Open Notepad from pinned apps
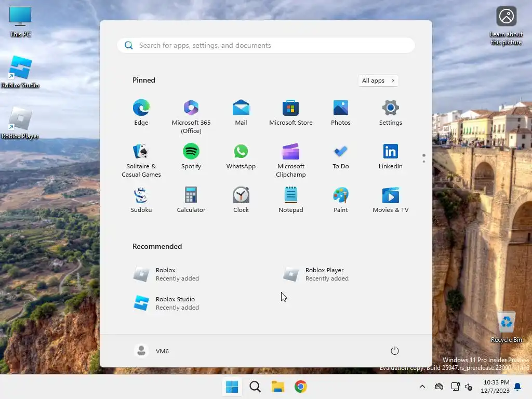Viewport: 532px width, 399px height. click(x=291, y=200)
